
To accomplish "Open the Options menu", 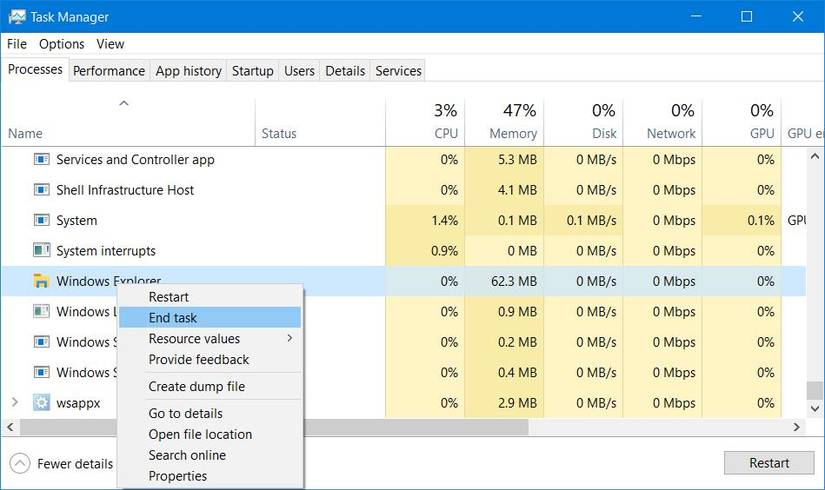I will click(x=62, y=44).
